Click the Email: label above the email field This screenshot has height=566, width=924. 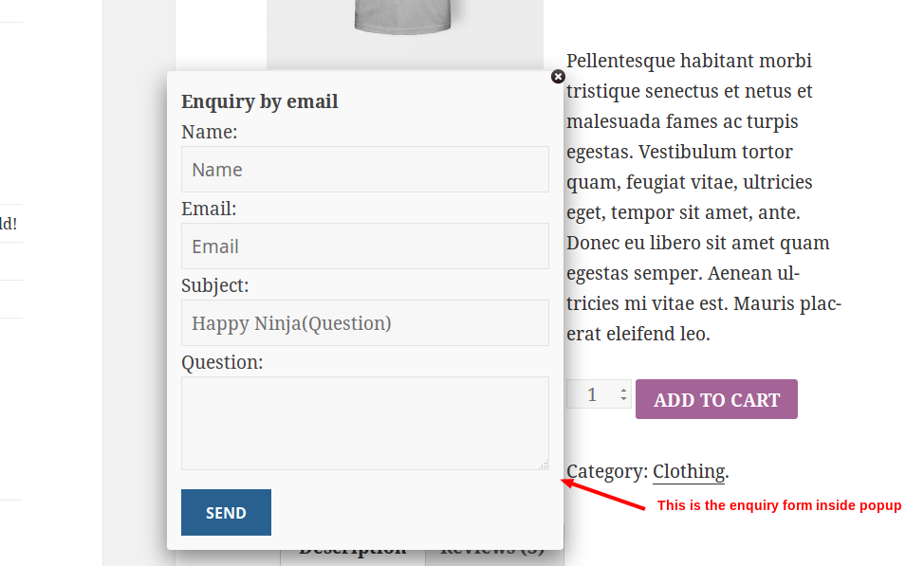coord(209,209)
